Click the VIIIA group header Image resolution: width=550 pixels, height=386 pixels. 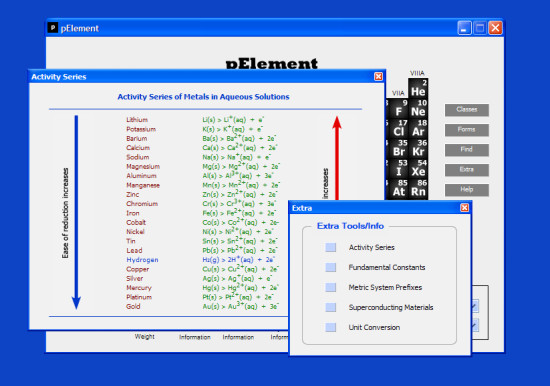pyautogui.click(x=417, y=73)
